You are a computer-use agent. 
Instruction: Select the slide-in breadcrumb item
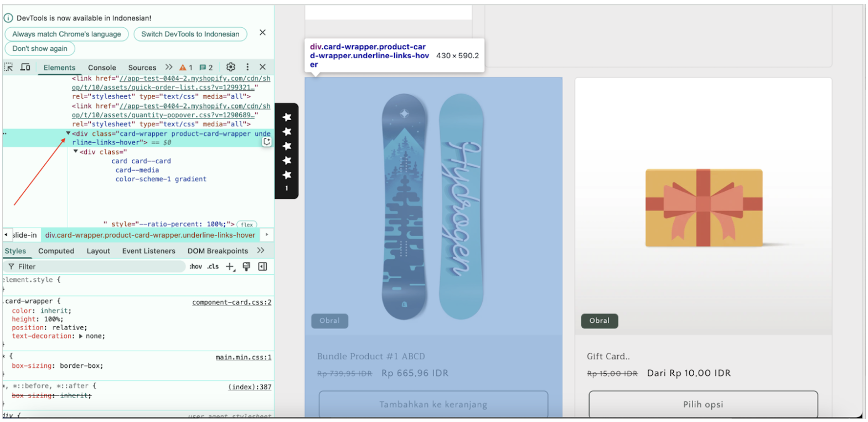click(x=24, y=235)
